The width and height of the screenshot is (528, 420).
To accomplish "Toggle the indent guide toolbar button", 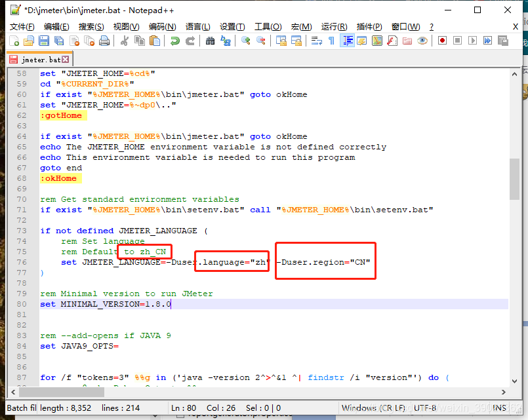I will (347, 41).
